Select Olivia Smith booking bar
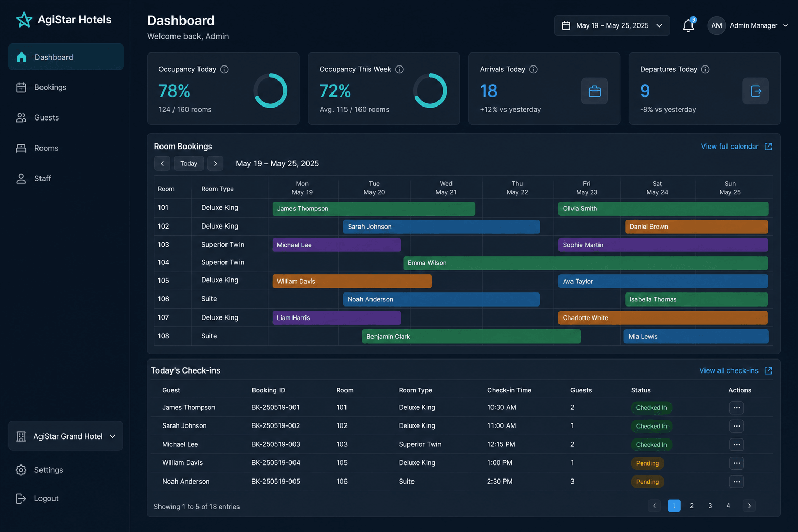Viewport: 798px width, 532px height. tap(663, 208)
